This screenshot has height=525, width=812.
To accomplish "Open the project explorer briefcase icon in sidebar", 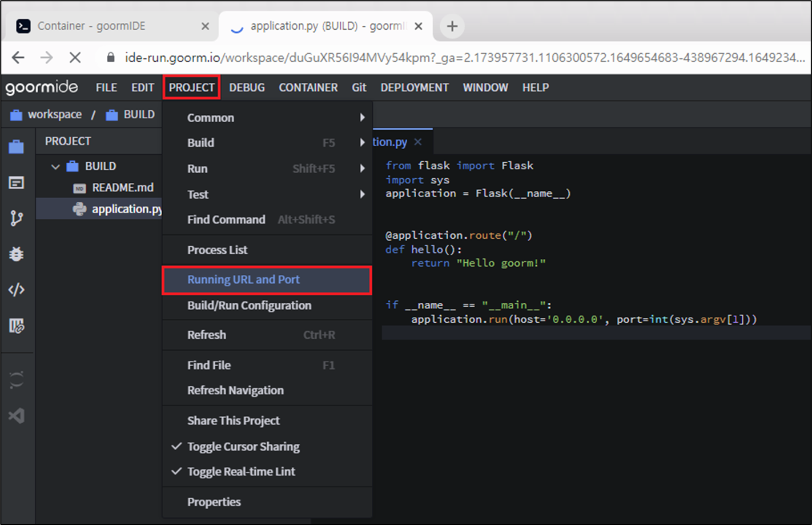I will click(x=17, y=147).
